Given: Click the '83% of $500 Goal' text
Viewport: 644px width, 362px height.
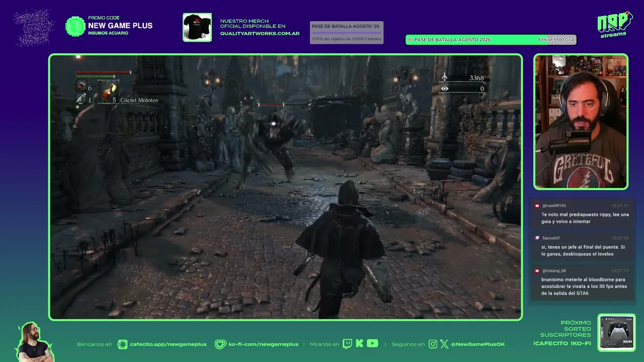Looking at the screenshot, I should [x=556, y=40].
